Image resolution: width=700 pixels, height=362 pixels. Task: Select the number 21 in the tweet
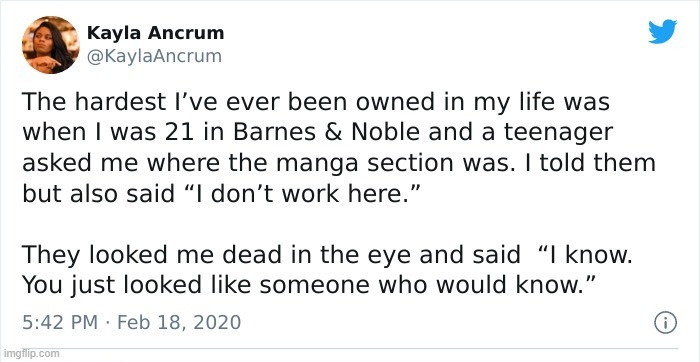(180, 133)
